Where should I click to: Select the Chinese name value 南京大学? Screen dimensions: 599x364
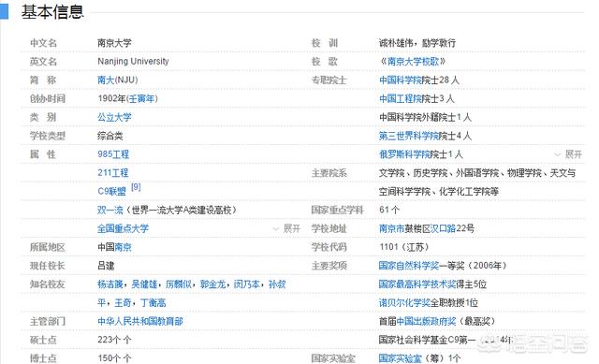(114, 43)
